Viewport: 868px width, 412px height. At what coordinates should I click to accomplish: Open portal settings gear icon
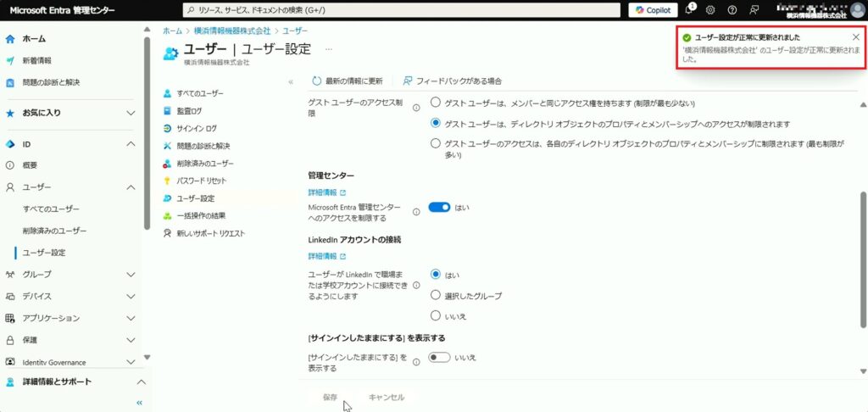tap(710, 10)
